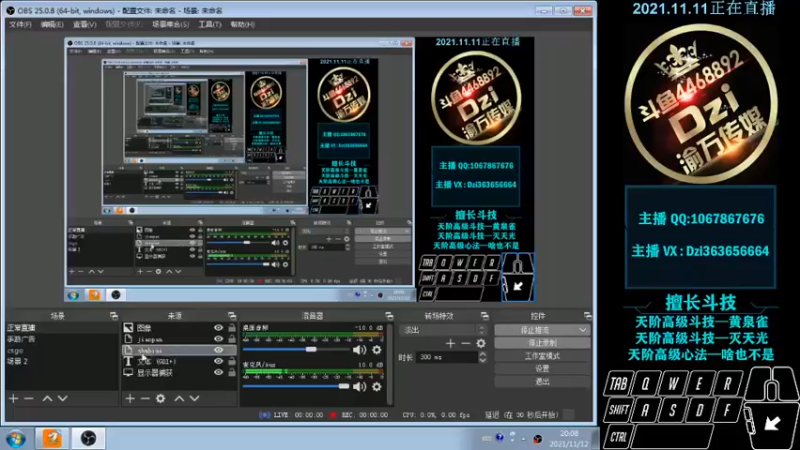Open the 编辑(E) menu

(52, 24)
